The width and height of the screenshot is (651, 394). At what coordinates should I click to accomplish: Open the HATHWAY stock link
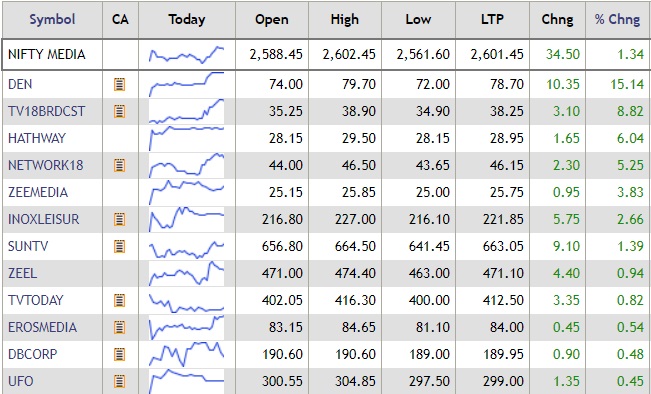click(x=37, y=138)
